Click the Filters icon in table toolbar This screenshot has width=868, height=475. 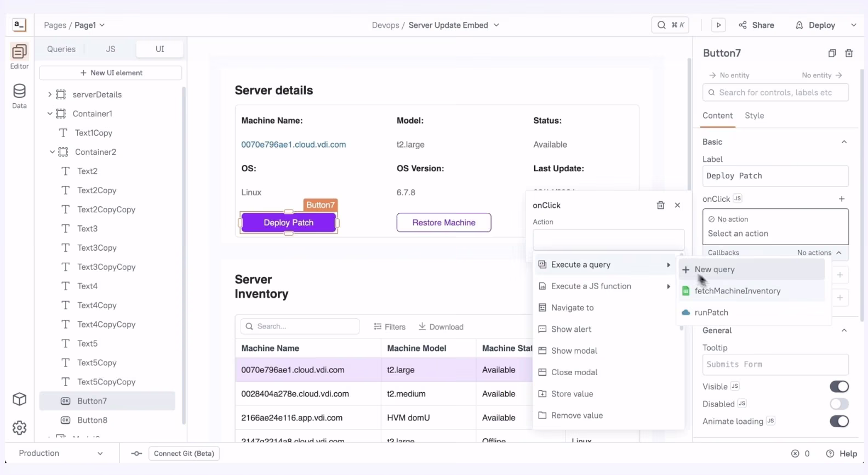tap(378, 326)
